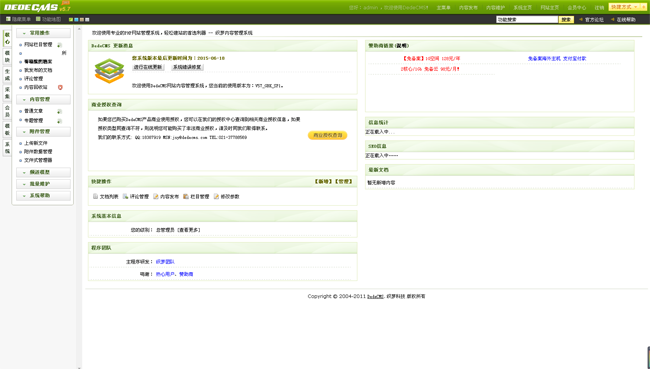Click the 进行在线更新 button
Screen dimensions: 650x369
point(148,67)
